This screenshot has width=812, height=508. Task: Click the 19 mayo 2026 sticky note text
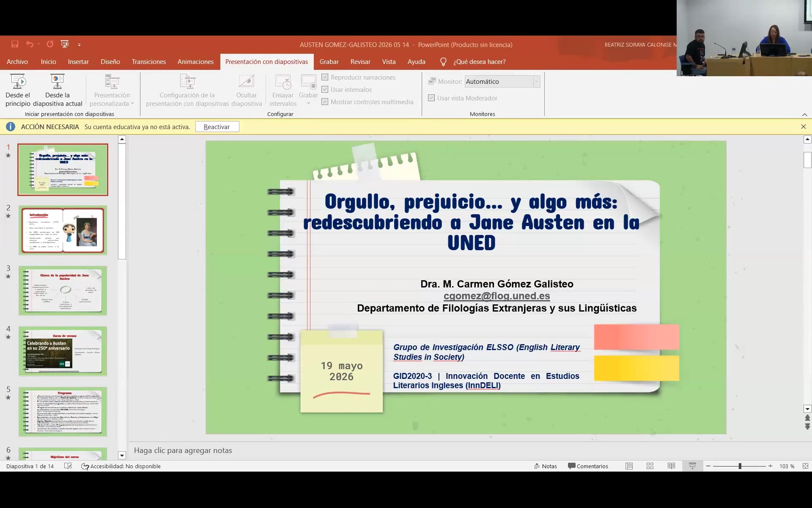point(341,371)
